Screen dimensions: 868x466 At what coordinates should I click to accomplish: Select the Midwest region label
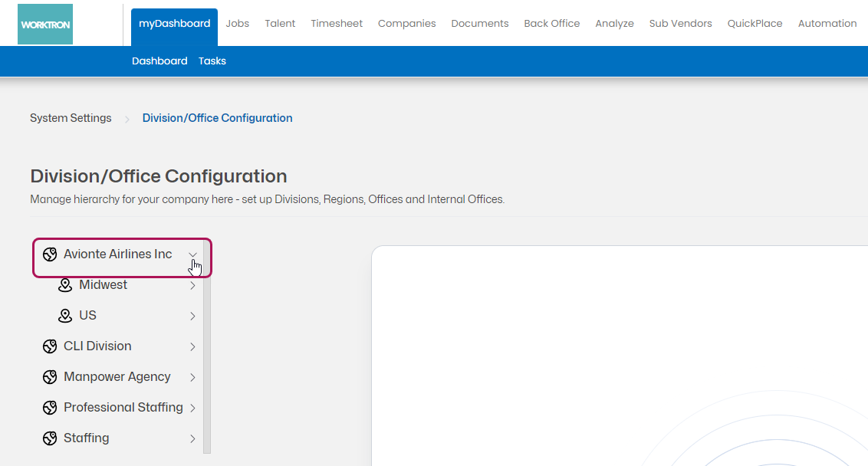[x=103, y=284]
